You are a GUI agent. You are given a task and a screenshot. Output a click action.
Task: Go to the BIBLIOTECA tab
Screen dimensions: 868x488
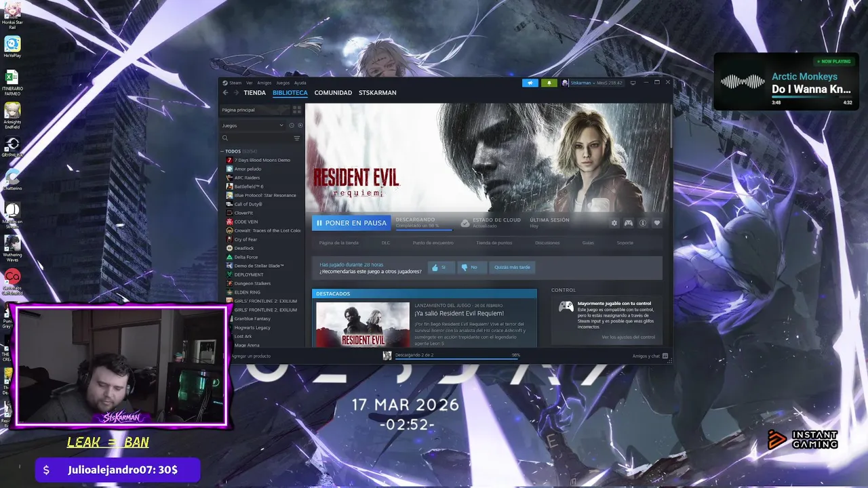coord(290,93)
